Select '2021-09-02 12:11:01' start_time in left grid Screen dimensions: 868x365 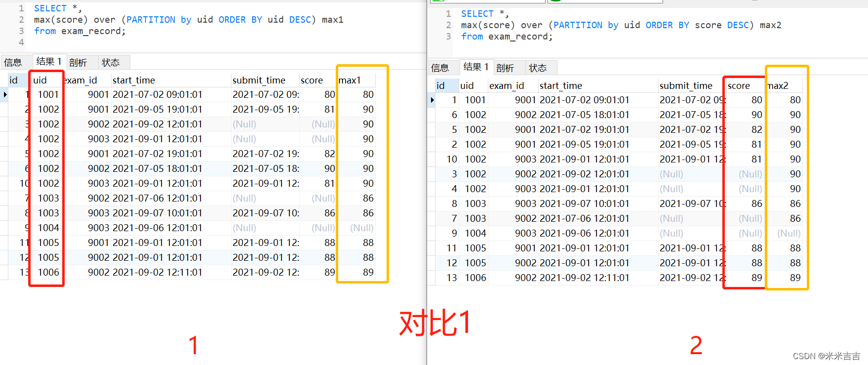pyautogui.click(x=171, y=272)
